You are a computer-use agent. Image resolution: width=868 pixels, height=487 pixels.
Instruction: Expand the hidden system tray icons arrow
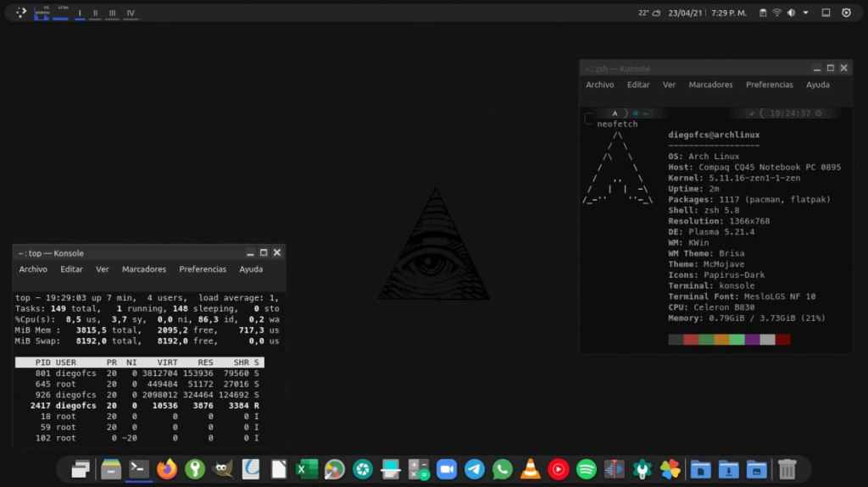pos(805,13)
